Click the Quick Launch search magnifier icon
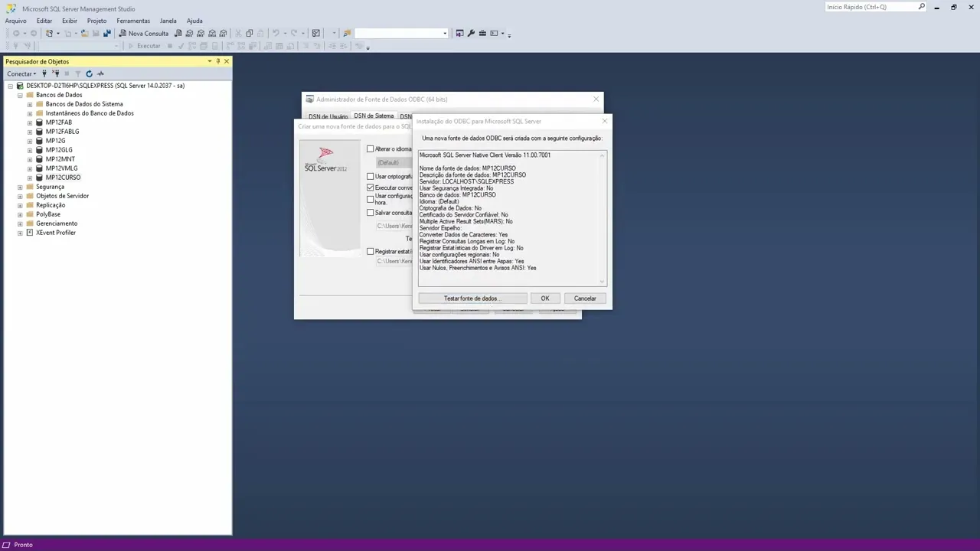 pos(921,7)
